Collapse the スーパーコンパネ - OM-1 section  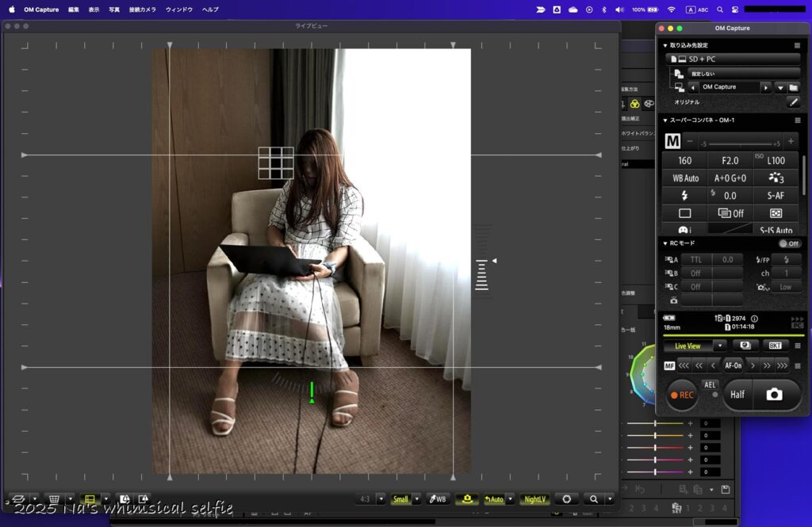click(x=665, y=120)
